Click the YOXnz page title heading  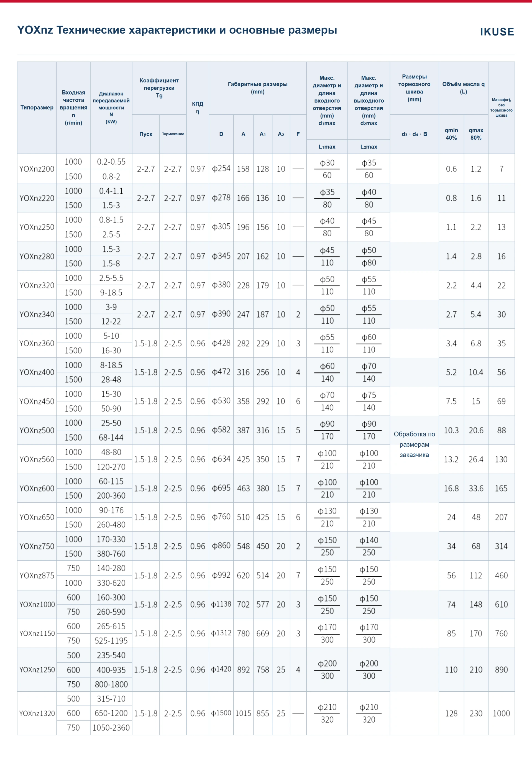coord(177,30)
